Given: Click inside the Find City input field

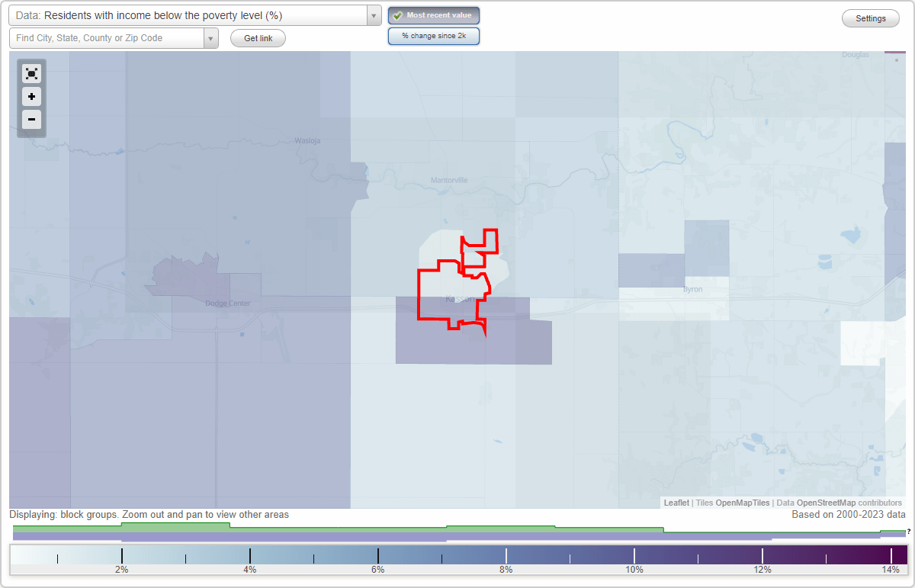Looking at the screenshot, I should pyautogui.click(x=107, y=37).
